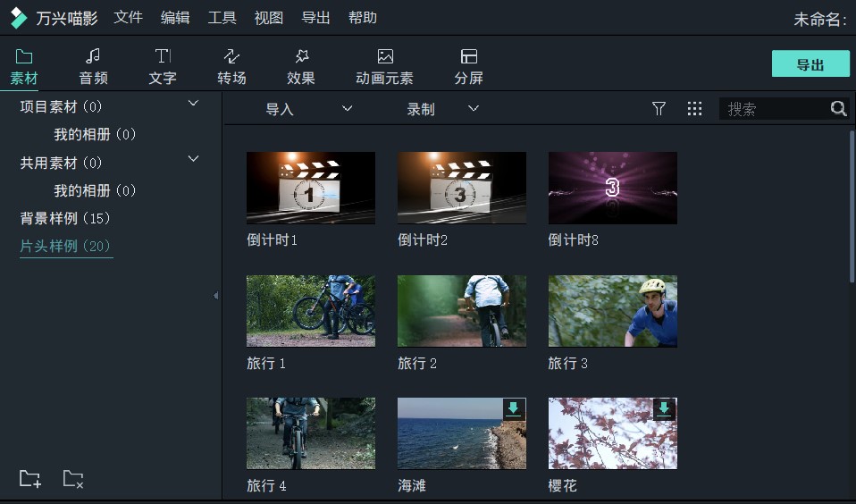Click the 倒计时1 label text

coord(272,239)
